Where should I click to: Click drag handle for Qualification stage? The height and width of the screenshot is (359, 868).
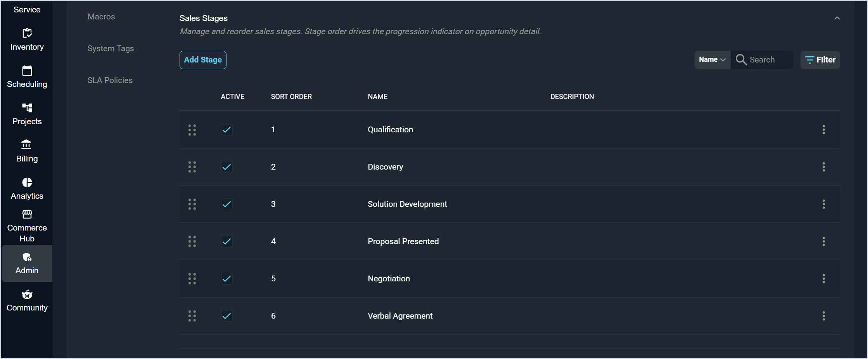192,130
